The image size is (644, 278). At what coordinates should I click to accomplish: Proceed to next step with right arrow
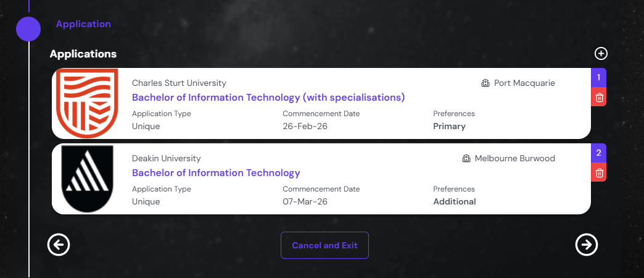[587, 245]
